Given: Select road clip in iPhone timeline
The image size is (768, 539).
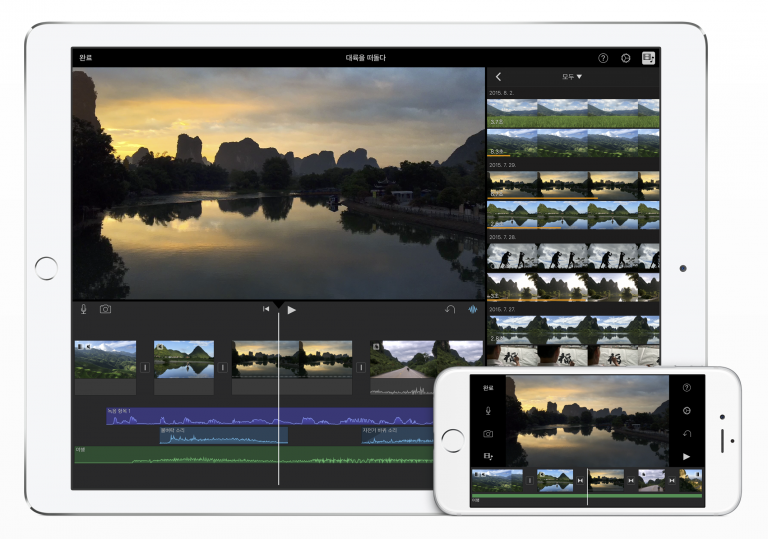Looking at the screenshot, I should click(x=651, y=481).
